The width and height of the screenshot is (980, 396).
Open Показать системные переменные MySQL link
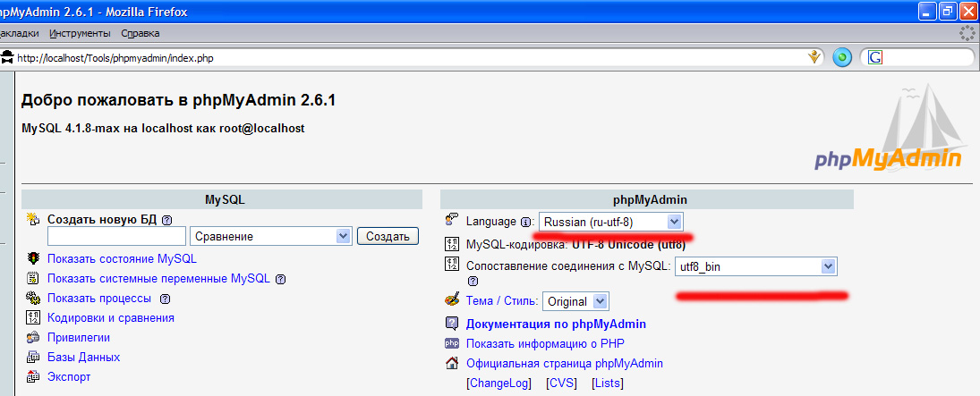[x=158, y=279]
